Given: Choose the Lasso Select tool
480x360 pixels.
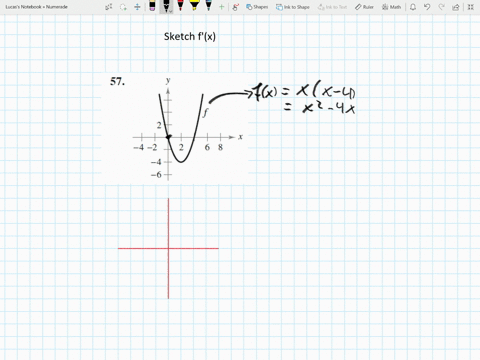Looking at the screenshot, I should (x=123, y=7).
